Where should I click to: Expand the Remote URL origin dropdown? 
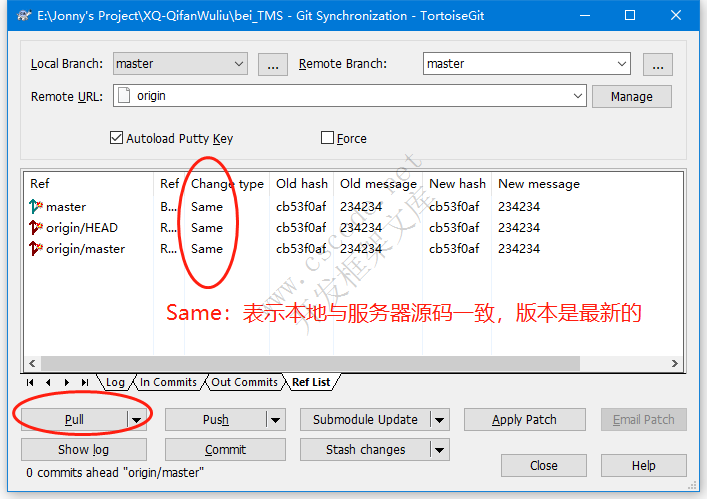[578, 96]
